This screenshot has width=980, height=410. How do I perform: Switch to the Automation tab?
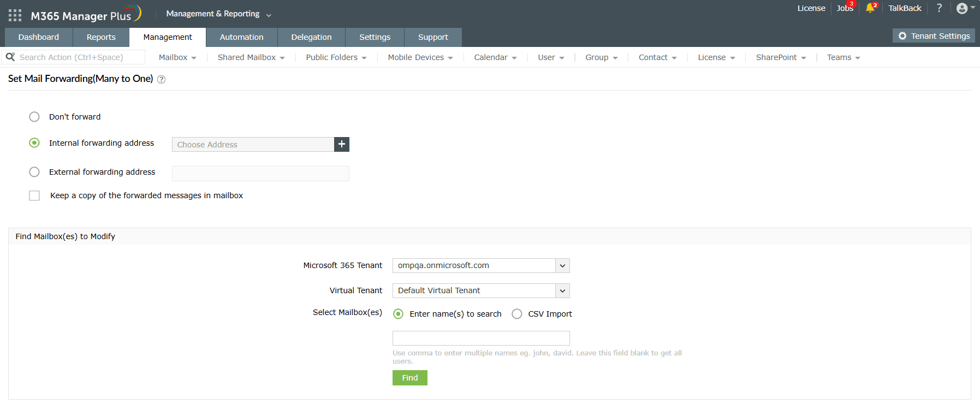242,37
